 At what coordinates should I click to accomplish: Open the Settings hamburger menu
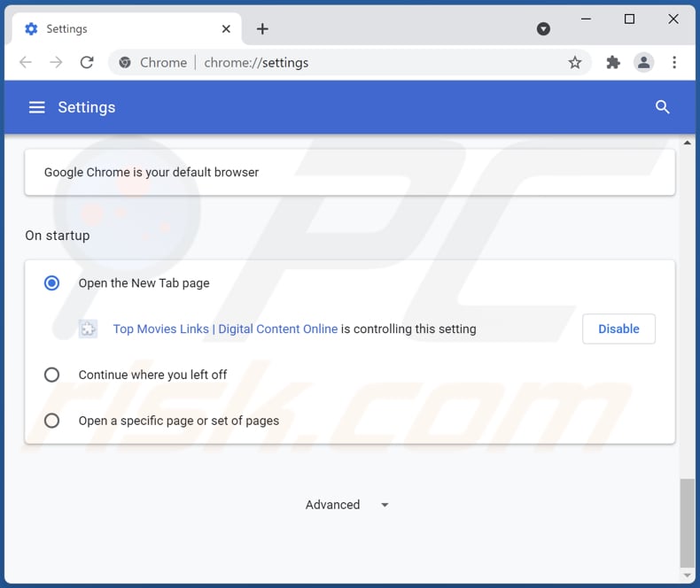pos(36,107)
